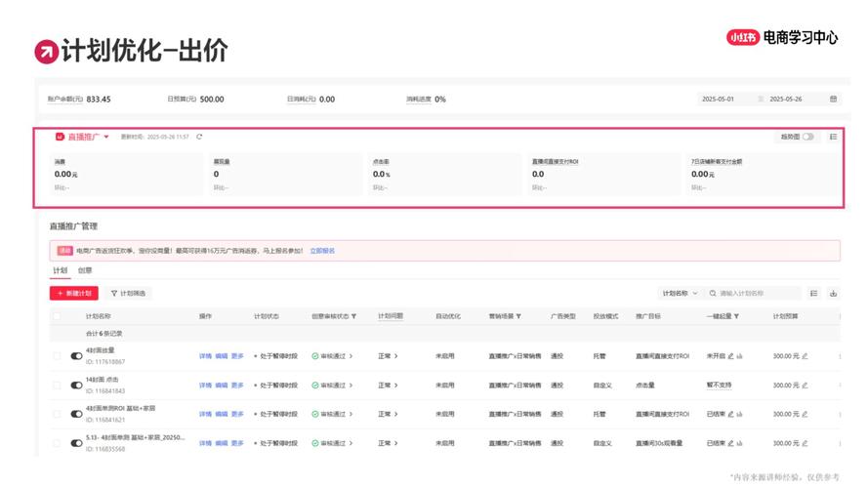Screen dimensions: 868x488
Task: Switch to the 创意 tab
Action: pos(85,270)
